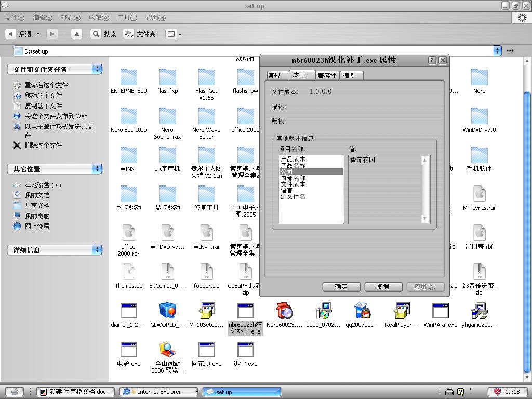Select the RealPlayer installer icon
Image resolution: width=532 pixels, height=399 pixels.
401,311
